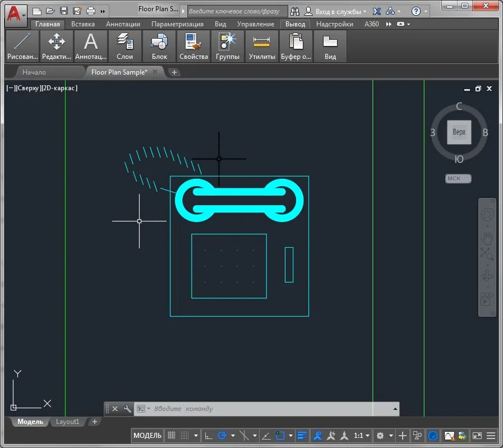This screenshot has height=448, width=503.
Task: Select the Вставка ribbon tab
Action: (83, 24)
